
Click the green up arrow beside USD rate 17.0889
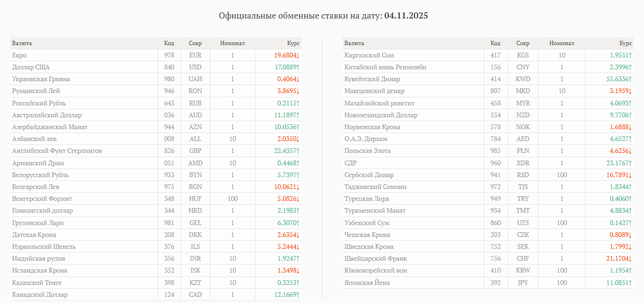(x=298, y=67)
